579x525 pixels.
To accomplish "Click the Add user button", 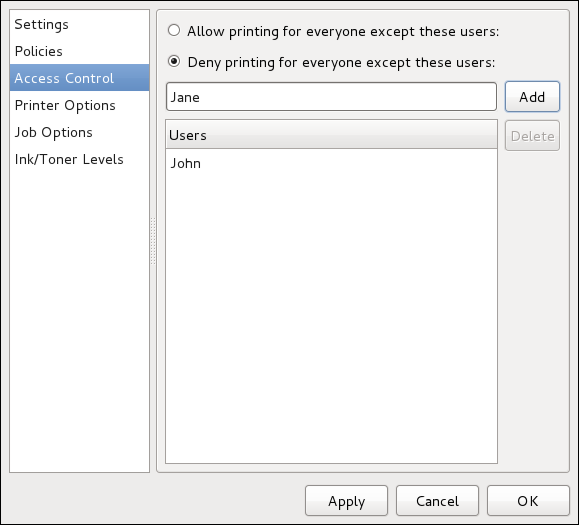I will tap(532, 97).
